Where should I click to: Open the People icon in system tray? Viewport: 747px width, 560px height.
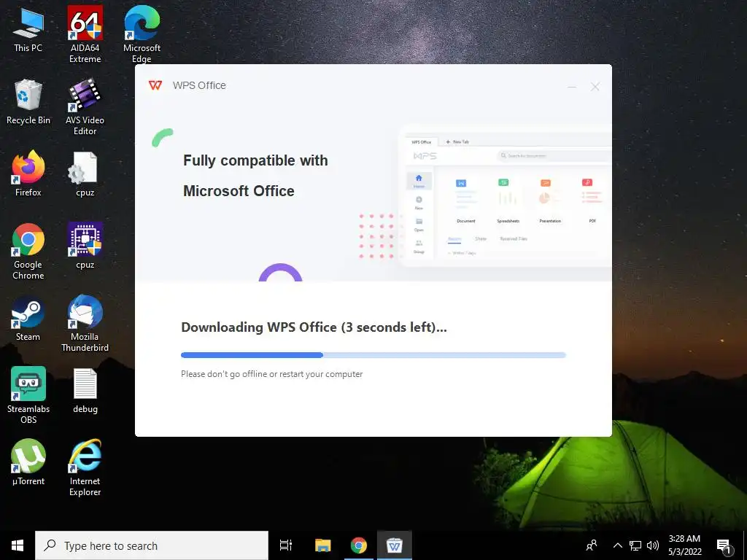click(592, 545)
